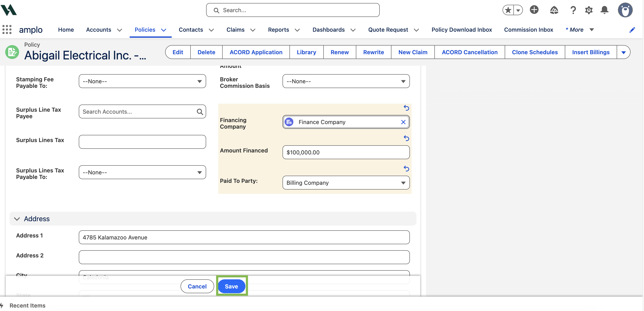Focus the global Search box
This screenshot has height=311, width=644.
(293, 10)
